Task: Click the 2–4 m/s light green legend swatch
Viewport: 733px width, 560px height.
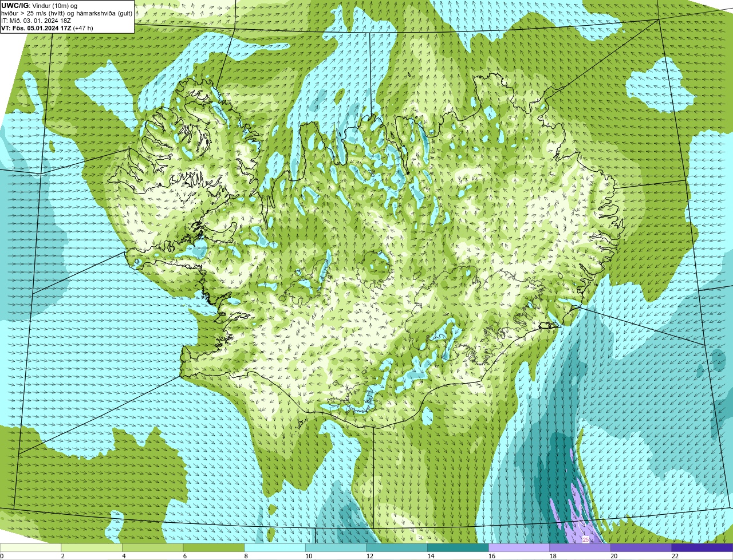Action: (x=92, y=547)
